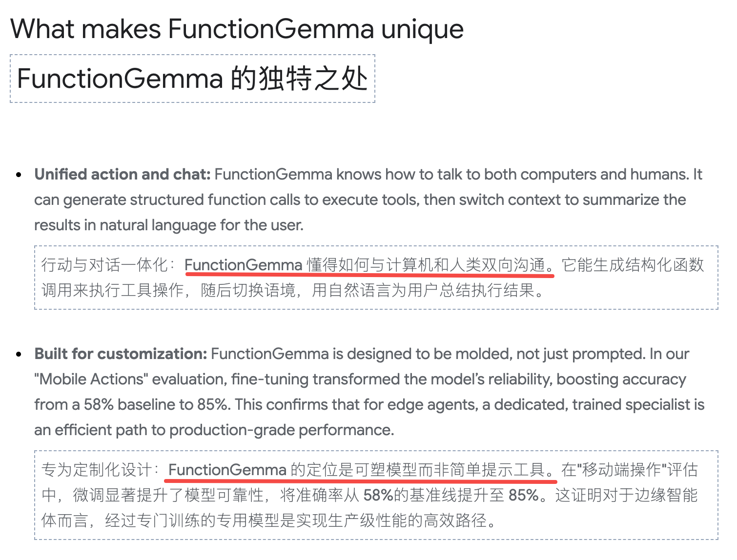Click the underlined sentence ending in "简单提示工具"

point(360,470)
